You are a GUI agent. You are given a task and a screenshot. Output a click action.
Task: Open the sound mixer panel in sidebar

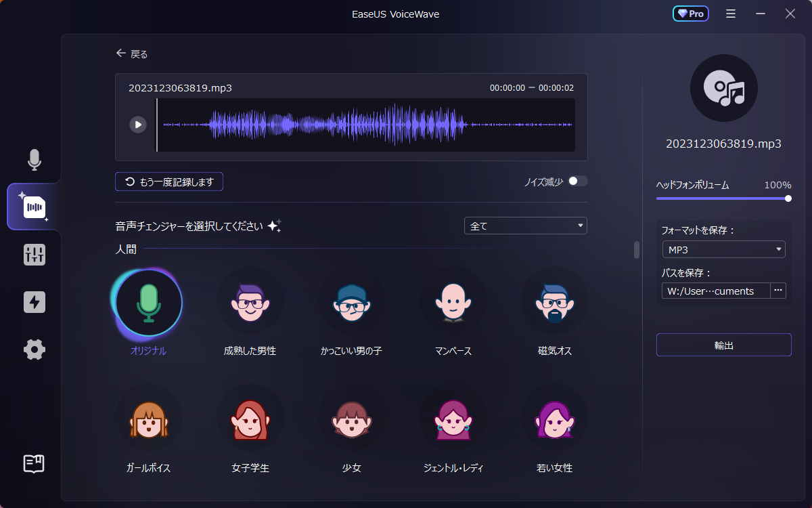[34, 255]
